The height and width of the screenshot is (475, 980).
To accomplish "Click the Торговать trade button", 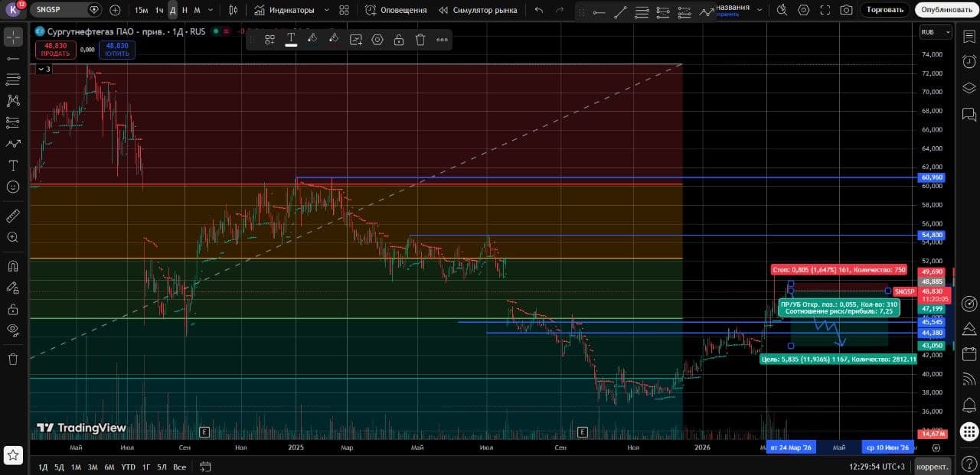I will point(885,10).
